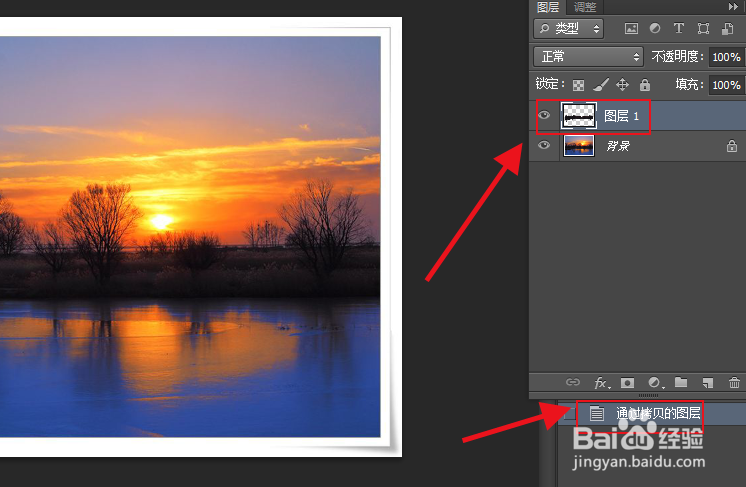
Task: Create a new layer
Action: tap(707, 382)
